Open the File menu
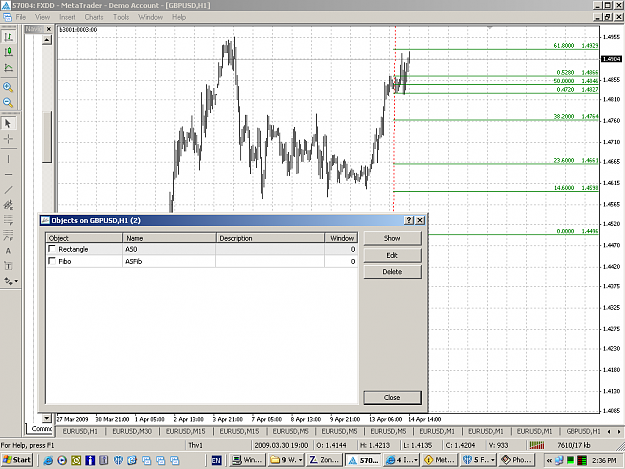 point(21,17)
